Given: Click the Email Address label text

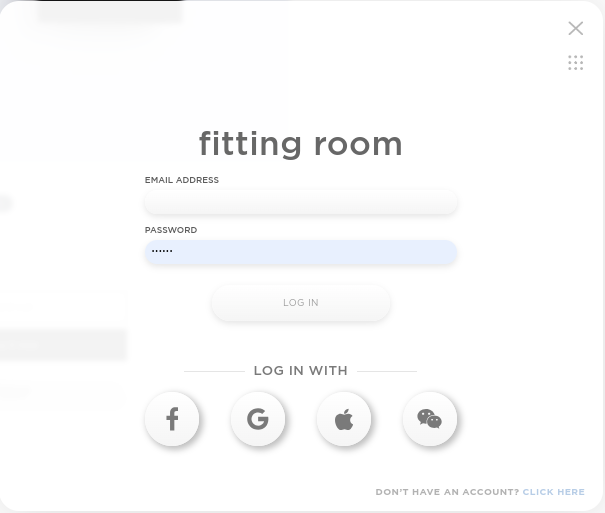Looking at the screenshot, I should pyautogui.click(x=182, y=180).
